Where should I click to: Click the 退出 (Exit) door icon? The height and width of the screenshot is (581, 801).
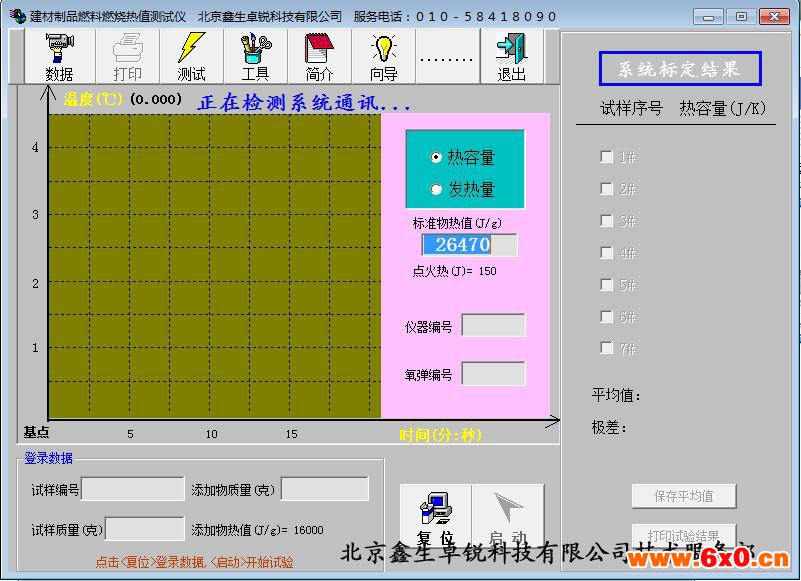(511, 56)
